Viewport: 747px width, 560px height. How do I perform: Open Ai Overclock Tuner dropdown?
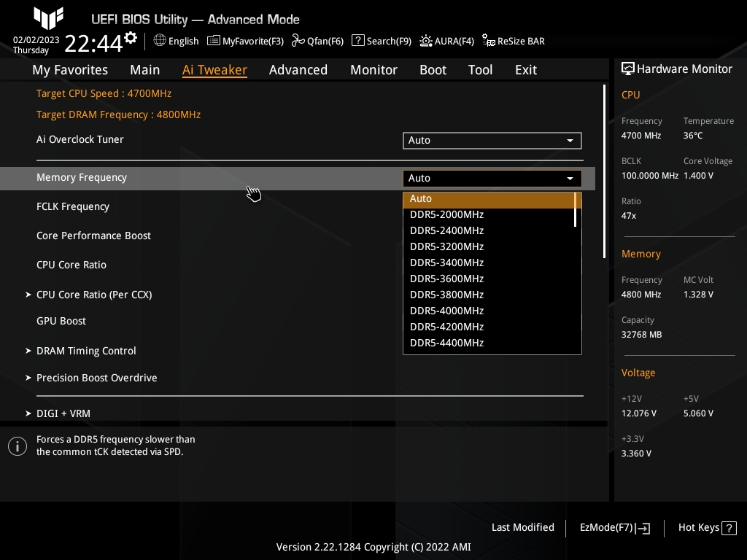pyautogui.click(x=492, y=141)
